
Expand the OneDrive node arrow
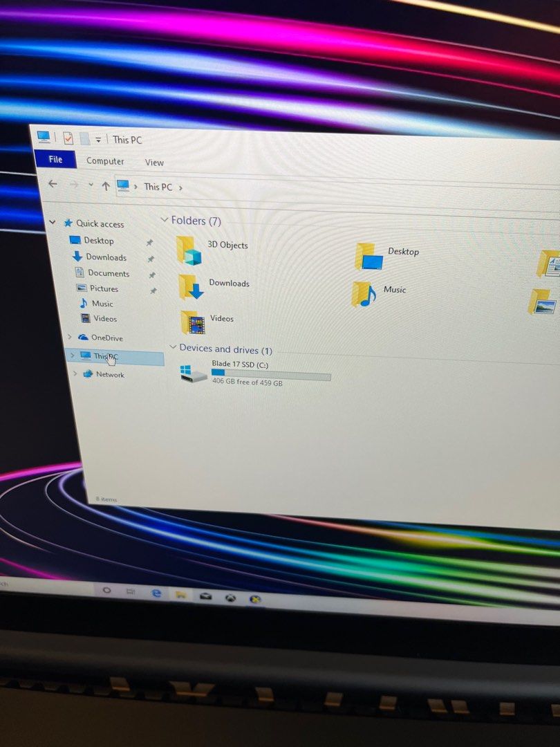(70, 337)
